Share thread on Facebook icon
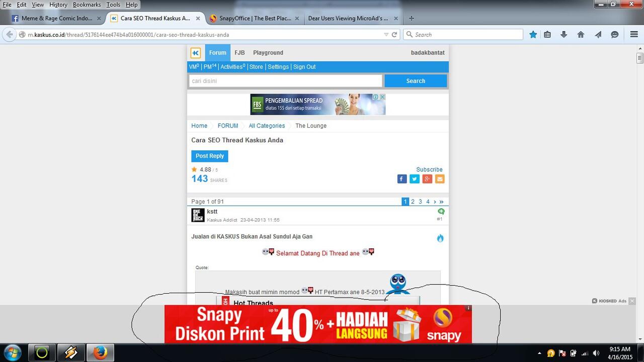The image size is (644, 362). point(402,179)
